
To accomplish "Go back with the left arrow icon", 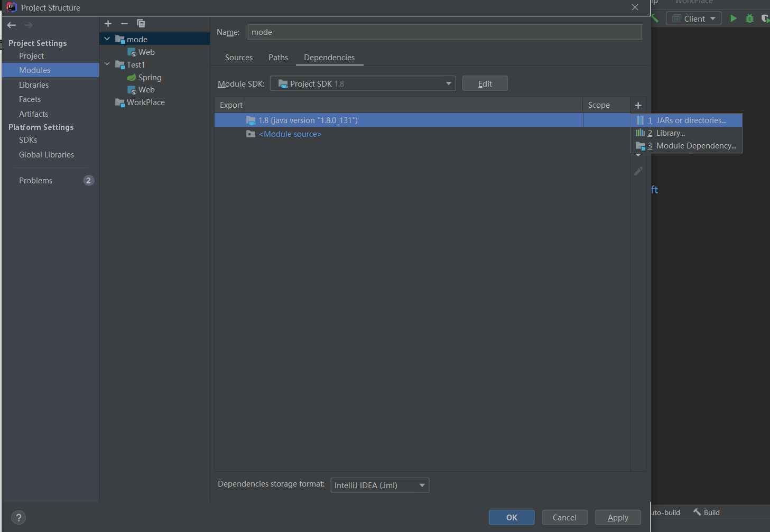I will (12, 25).
